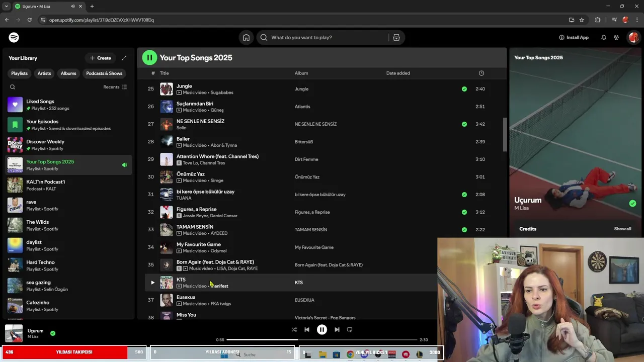This screenshot has height=362, width=644.
Task: Open artist link FKA twigs
Action: 220,304
